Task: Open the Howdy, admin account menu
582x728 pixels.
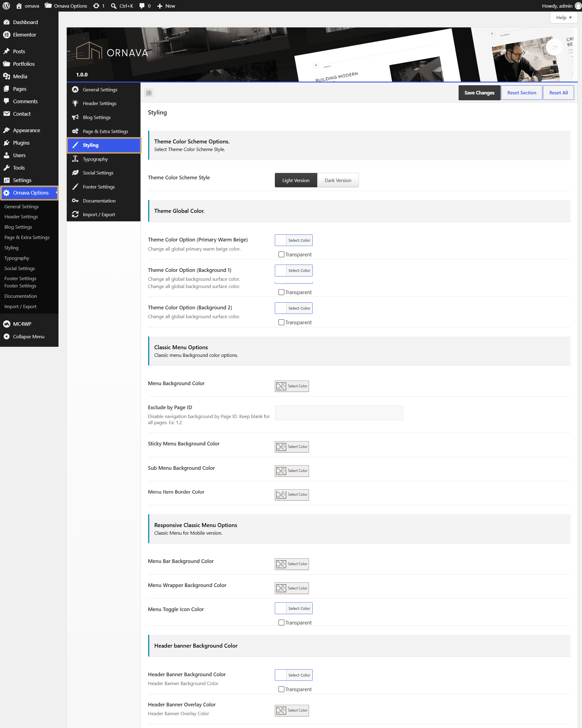Action: (x=561, y=6)
